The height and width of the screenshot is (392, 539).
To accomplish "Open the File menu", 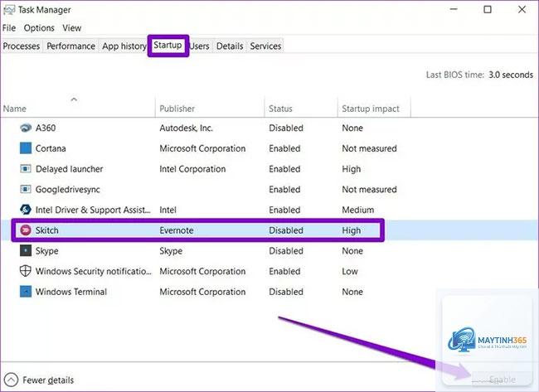I will pyautogui.click(x=9, y=28).
